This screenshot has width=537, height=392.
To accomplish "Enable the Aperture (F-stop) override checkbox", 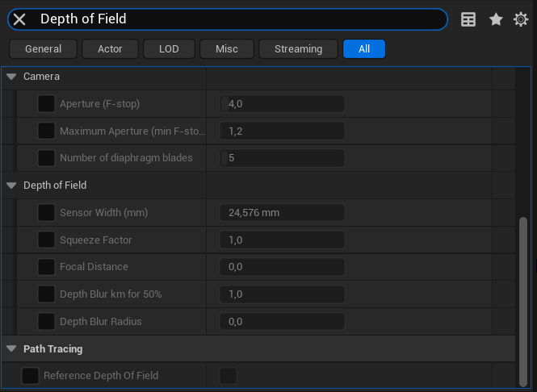I will 47,104.
